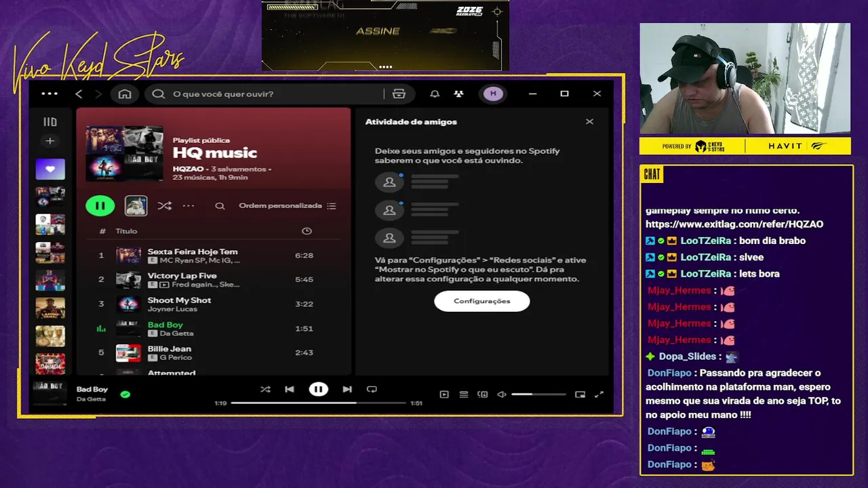Close the 'Atividade de amigos' panel

tap(589, 122)
